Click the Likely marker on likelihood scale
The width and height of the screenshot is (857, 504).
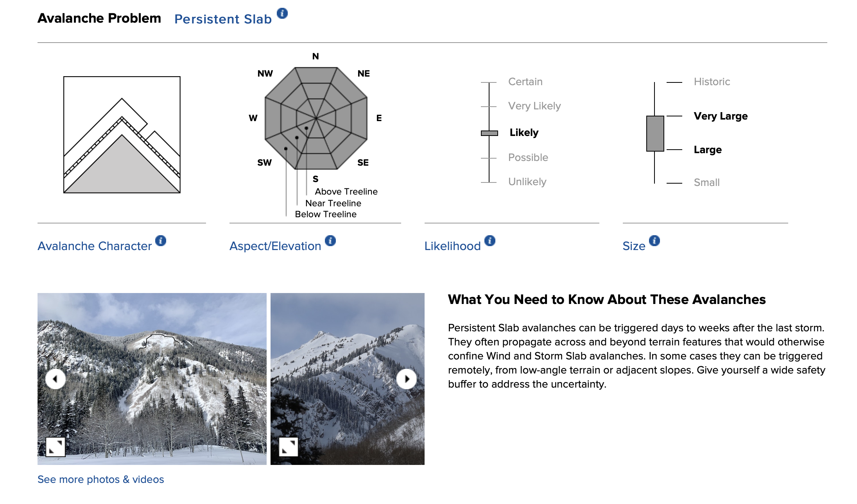489,133
